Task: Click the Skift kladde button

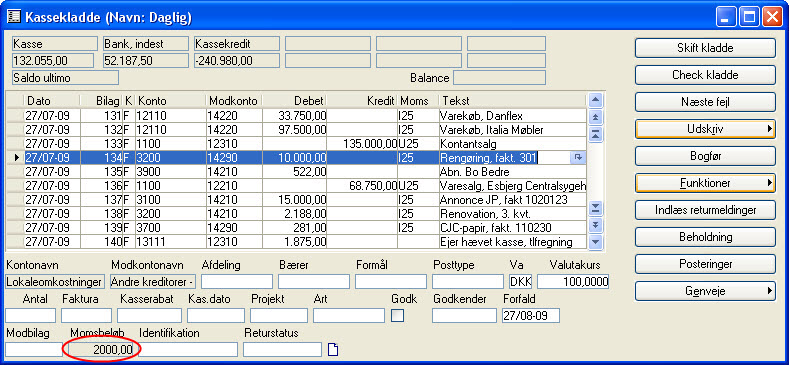Action: click(705, 48)
